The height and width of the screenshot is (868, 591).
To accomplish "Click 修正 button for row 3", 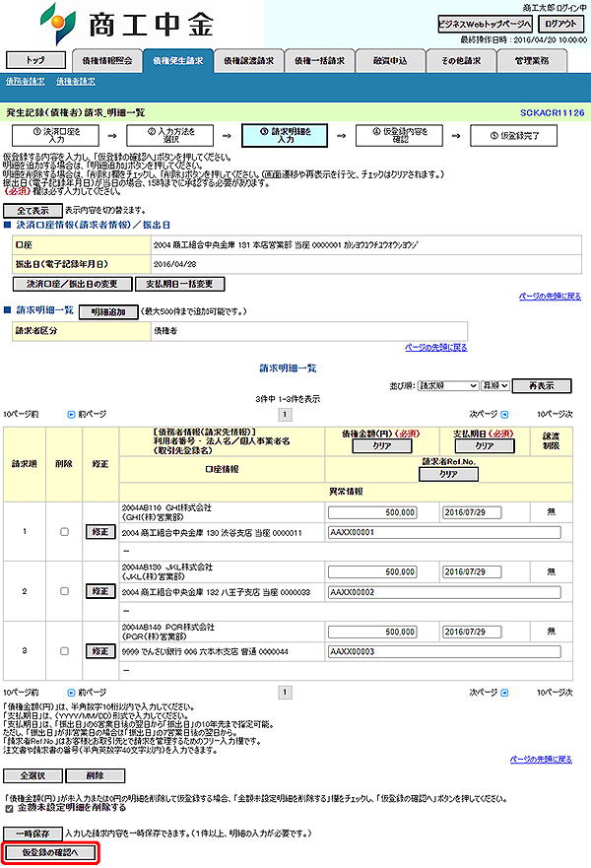I will [x=100, y=651].
